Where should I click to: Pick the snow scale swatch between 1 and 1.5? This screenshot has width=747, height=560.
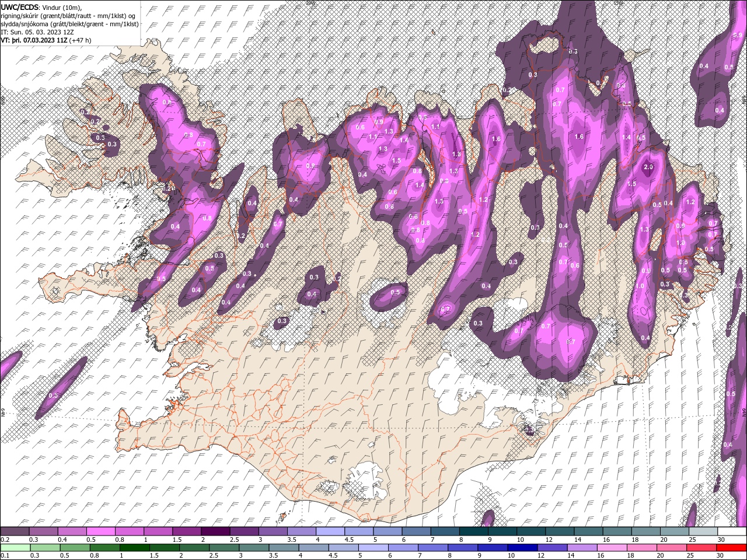pos(158,531)
